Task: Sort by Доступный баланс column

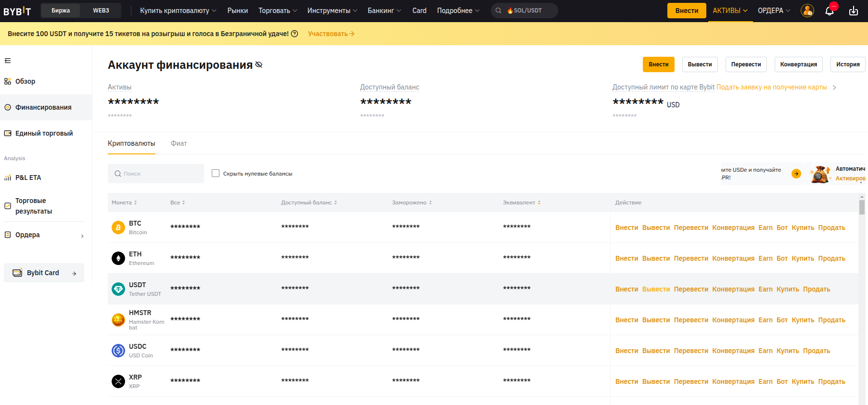Action: 309,202
